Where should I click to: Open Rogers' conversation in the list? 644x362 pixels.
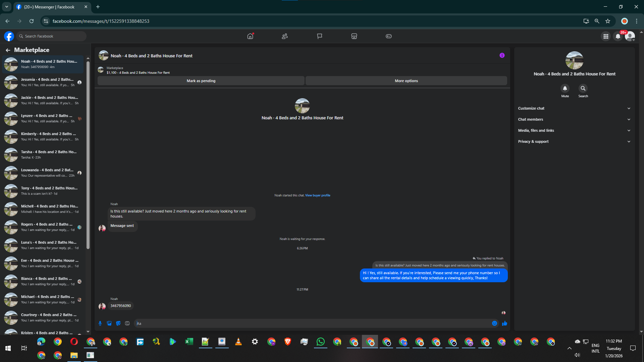[43, 227]
